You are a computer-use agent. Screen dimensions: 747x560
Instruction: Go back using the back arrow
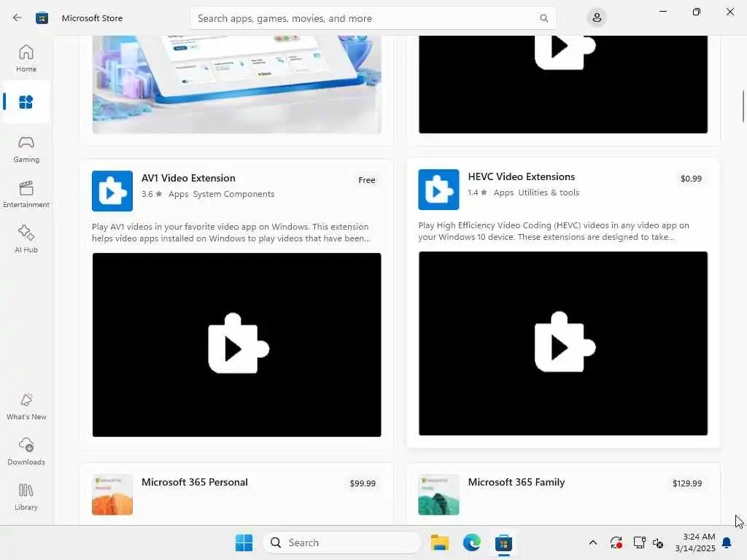tap(18, 18)
